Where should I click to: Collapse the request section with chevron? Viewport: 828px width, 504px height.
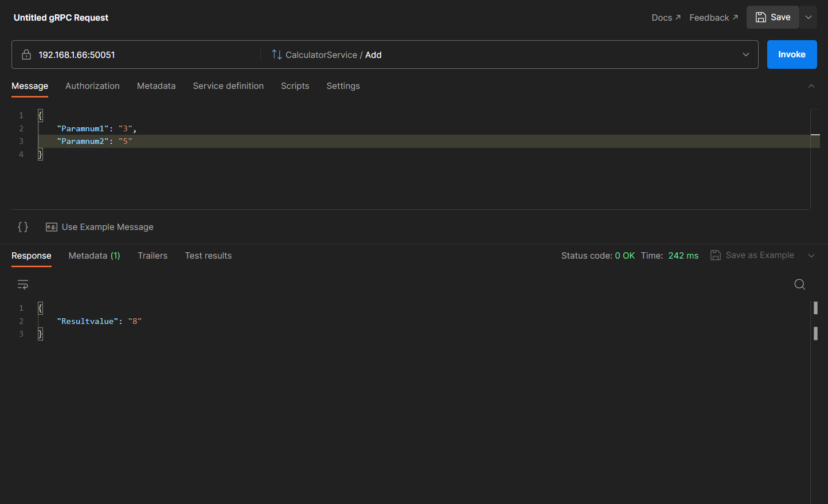(811, 86)
